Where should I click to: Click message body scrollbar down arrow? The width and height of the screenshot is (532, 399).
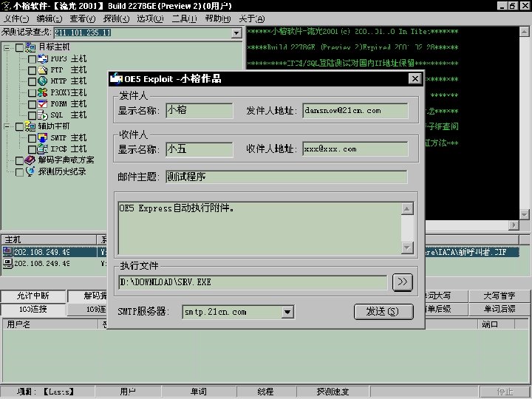[x=407, y=248]
